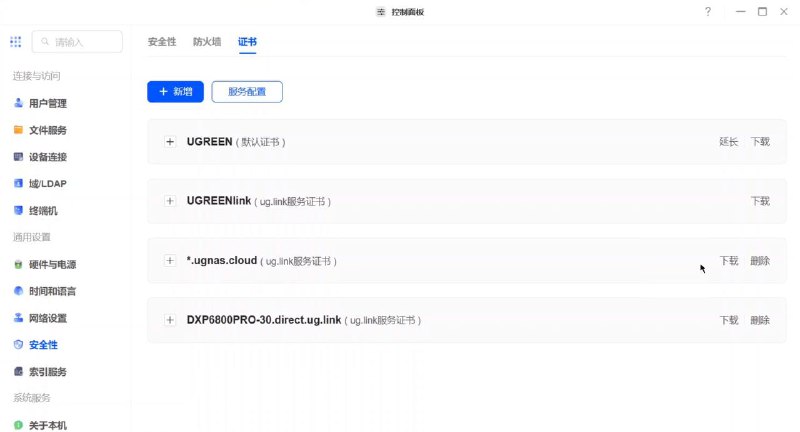Switch to the 防火墙 tab
800x432 pixels.
pos(207,42)
